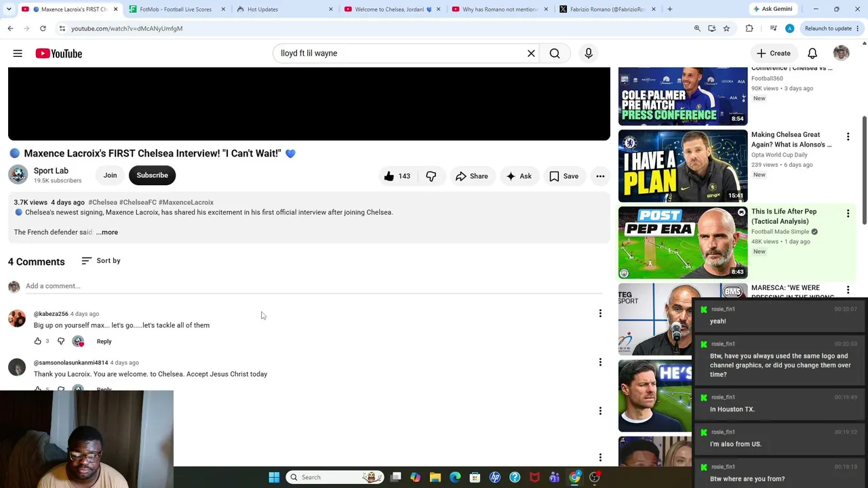
Task: Open the Windows Start menu
Action: click(x=274, y=477)
